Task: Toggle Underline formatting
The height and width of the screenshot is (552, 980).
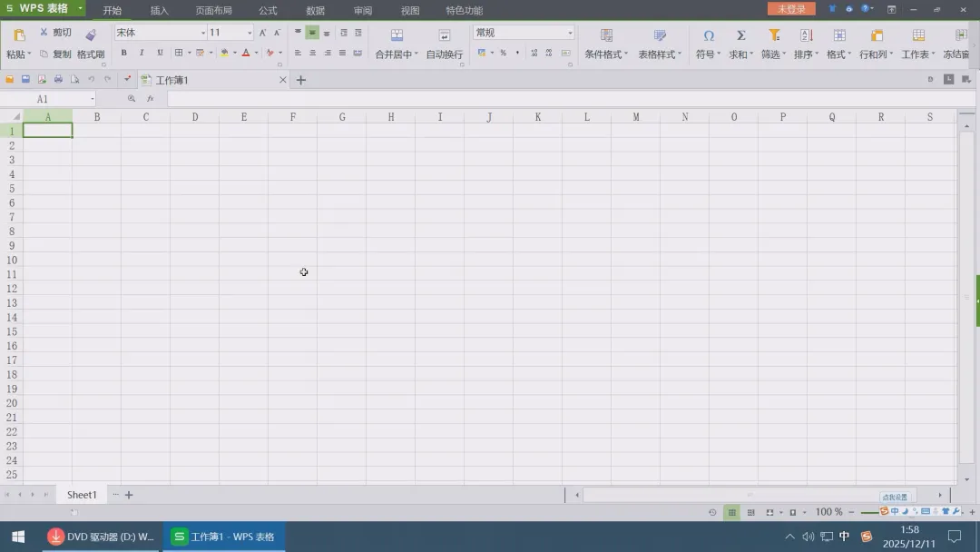Action: click(x=160, y=54)
